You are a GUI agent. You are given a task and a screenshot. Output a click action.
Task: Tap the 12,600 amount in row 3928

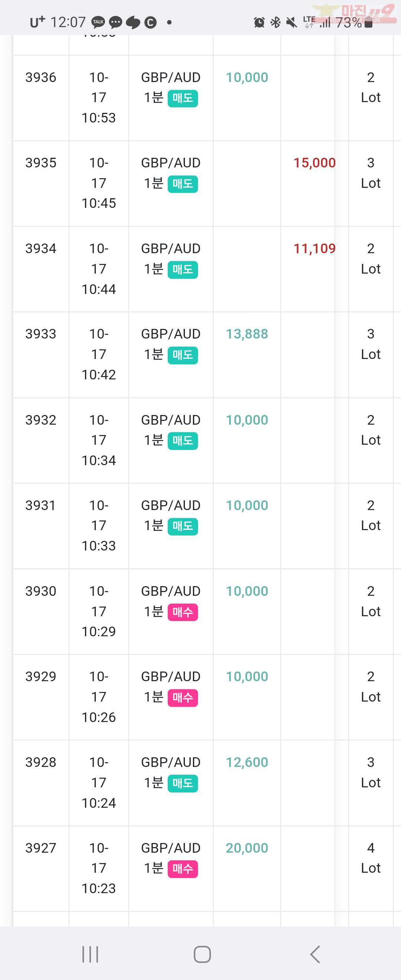click(x=247, y=762)
